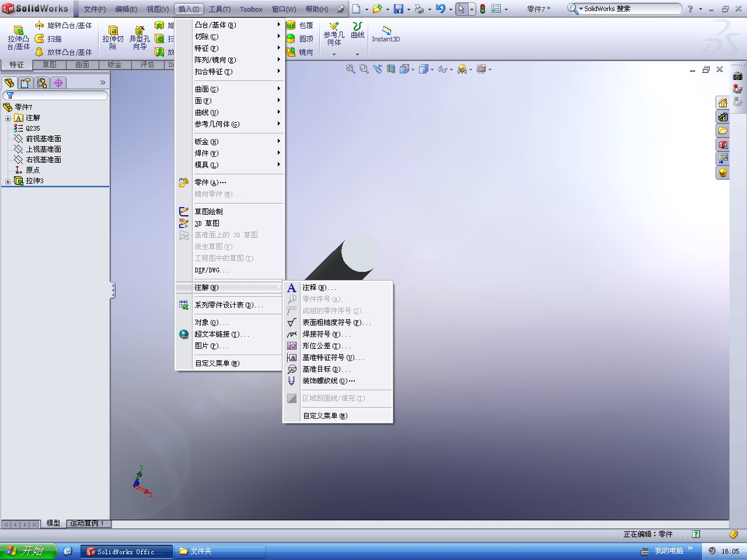
Task: Click the Zoom to Area icon
Action: [364, 69]
